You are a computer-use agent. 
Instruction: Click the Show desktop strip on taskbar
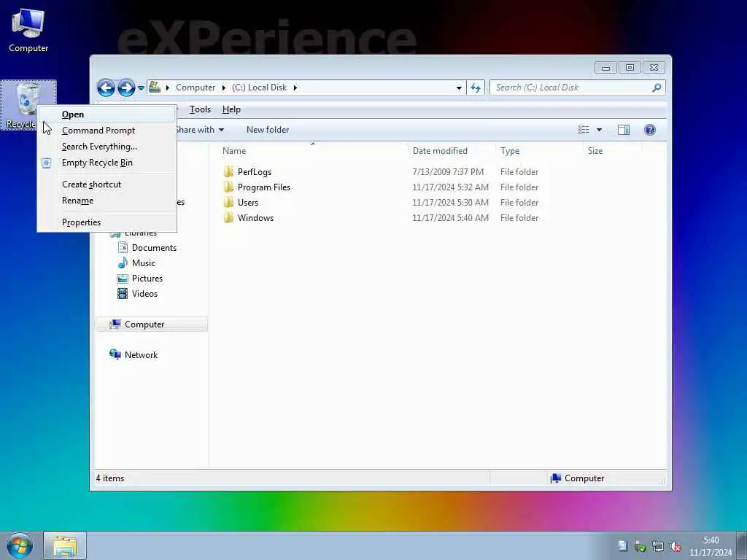[742, 545]
